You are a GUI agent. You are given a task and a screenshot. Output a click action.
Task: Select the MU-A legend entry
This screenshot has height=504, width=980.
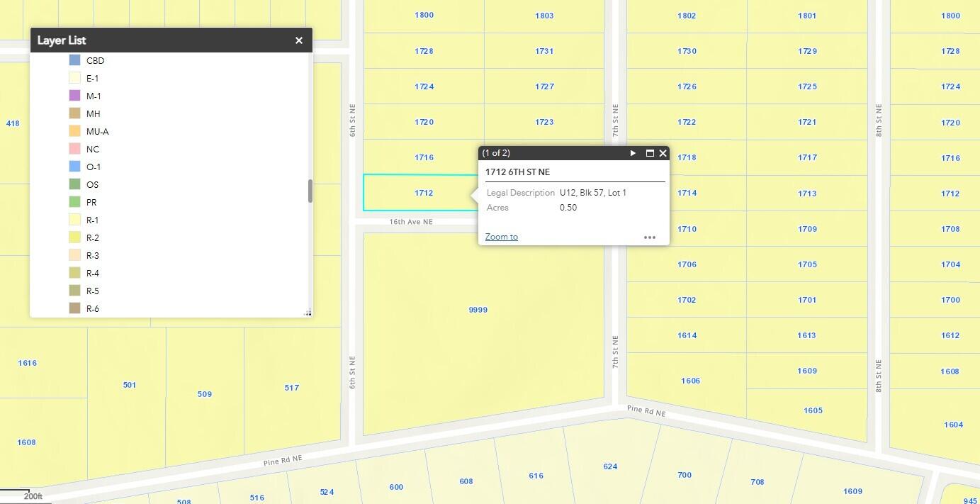(x=97, y=131)
